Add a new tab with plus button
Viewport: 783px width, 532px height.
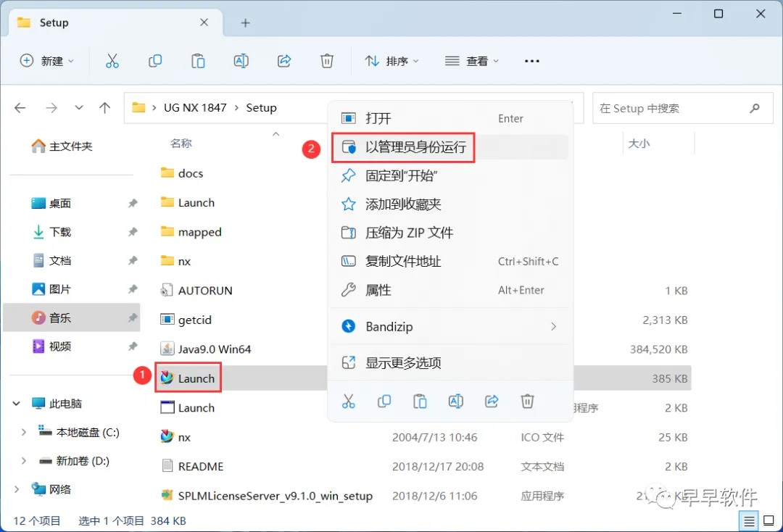point(245,22)
